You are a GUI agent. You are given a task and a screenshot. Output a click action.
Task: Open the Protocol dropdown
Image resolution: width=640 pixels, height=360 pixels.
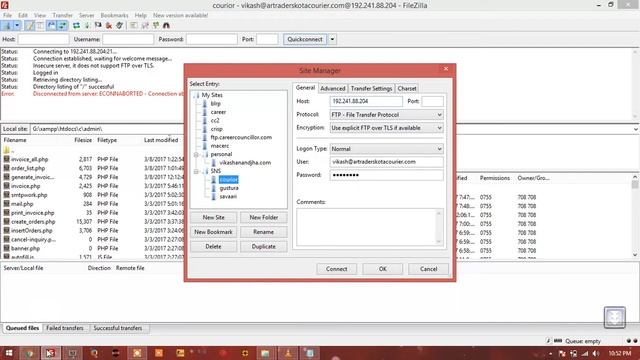(x=386, y=115)
